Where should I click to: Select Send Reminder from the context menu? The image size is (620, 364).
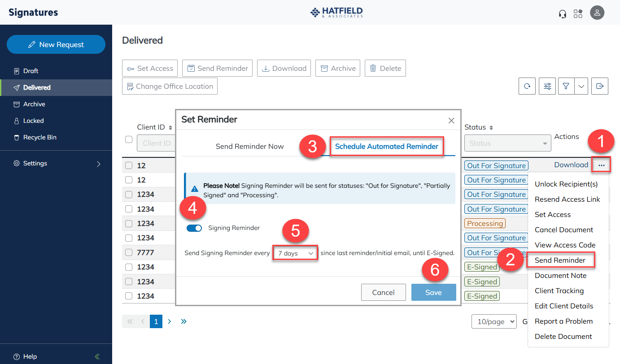click(560, 260)
